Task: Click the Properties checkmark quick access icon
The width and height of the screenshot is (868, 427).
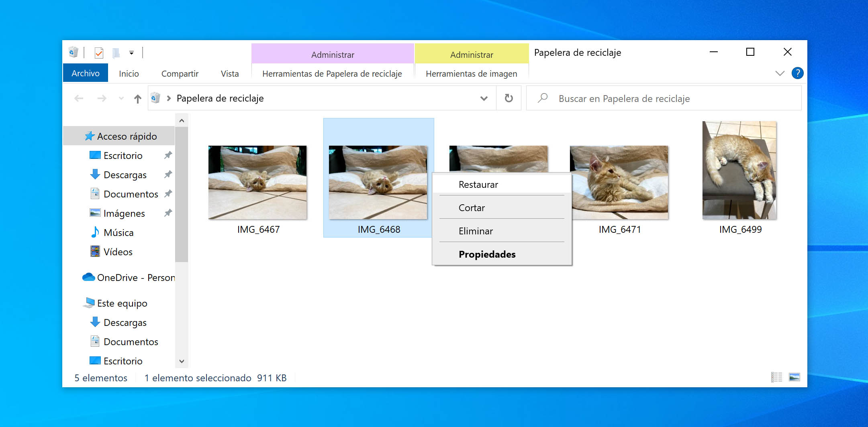Action: 99,53
